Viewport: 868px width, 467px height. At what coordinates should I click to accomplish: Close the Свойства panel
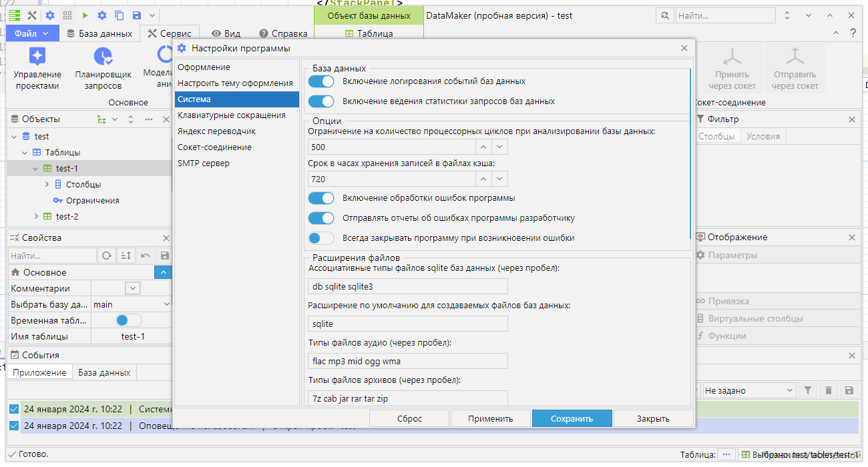(x=166, y=238)
